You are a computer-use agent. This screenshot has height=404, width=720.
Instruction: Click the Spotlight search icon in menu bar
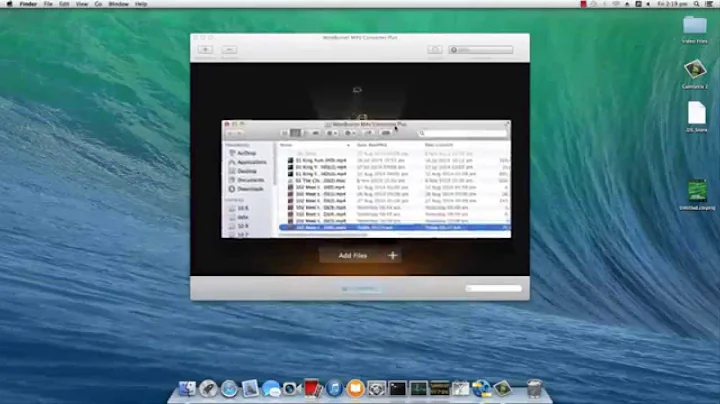[x=697, y=4]
